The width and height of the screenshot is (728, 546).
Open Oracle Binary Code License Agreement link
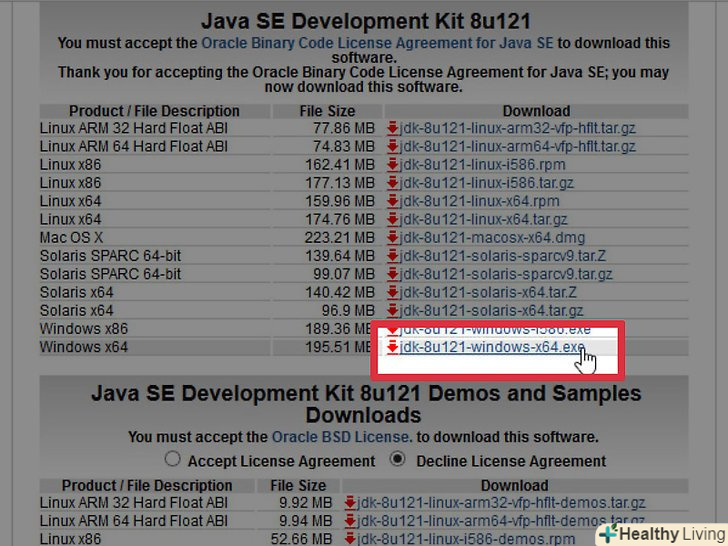pyautogui.click(x=377, y=43)
